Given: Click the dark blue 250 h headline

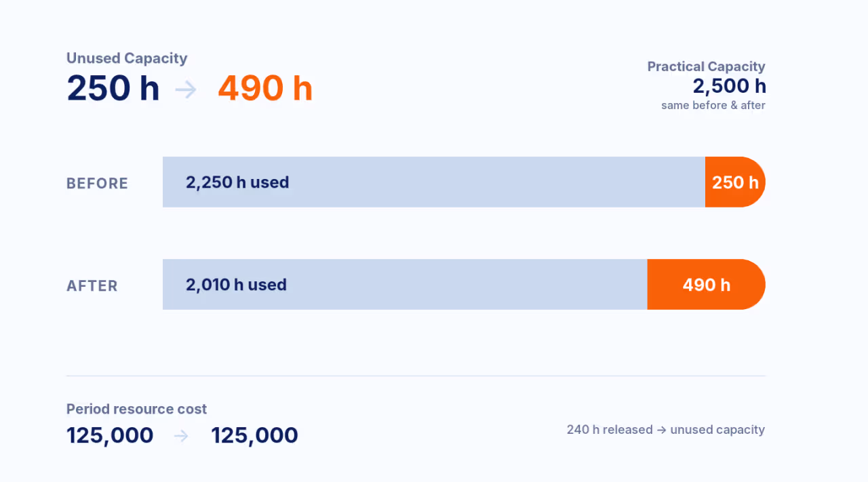Looking at the screenshot, I should [x=113, y=89].
